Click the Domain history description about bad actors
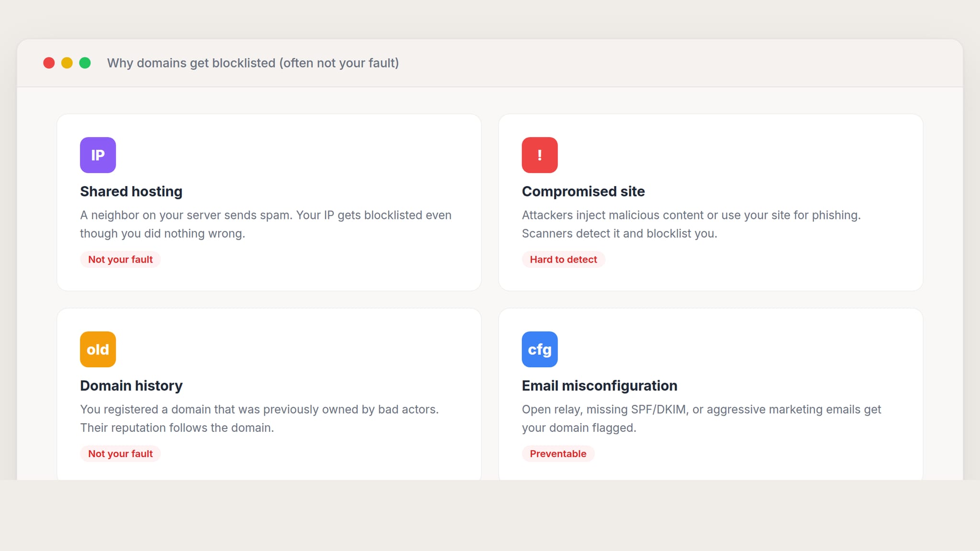980x551 pixels. (259, 419)
